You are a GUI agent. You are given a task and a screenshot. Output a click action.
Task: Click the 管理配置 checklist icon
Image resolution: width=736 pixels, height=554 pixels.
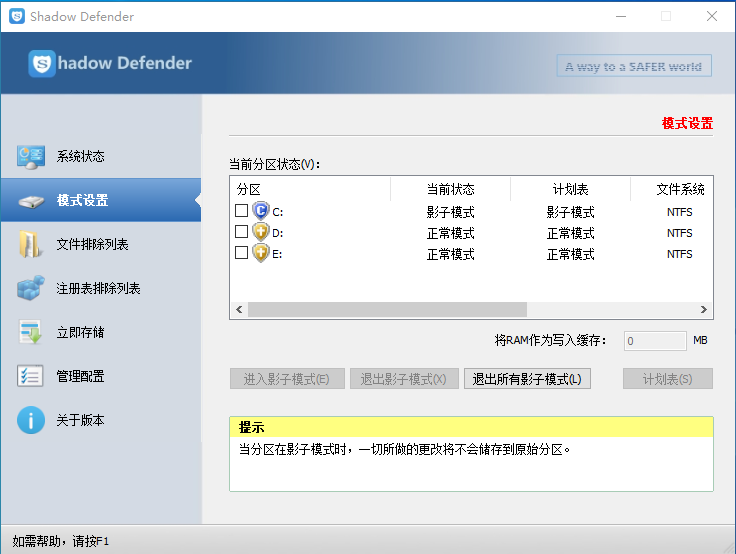point(31,376)
